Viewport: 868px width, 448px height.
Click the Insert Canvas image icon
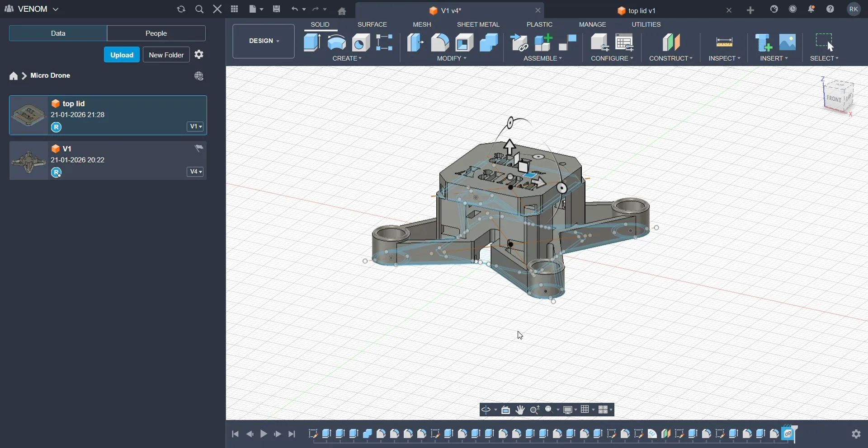(x=788, y=42)
